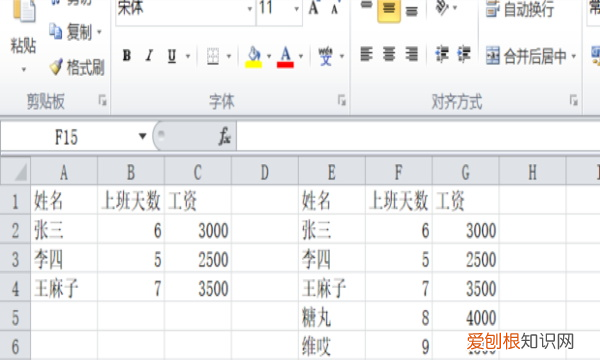Select row 1 header
This screenshot has height=360, width=600.
click(x=15, y=200)
